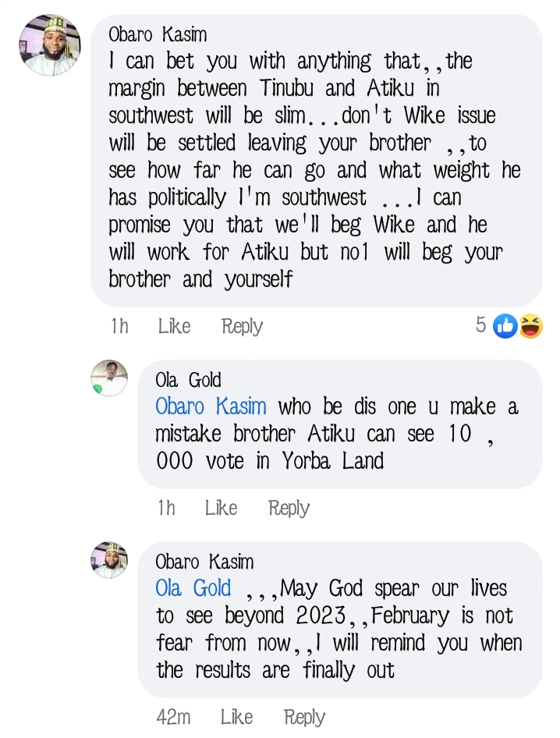
Task: Click the Obaro Kasim author name on the last reply
Action: pyautogui.click(x=204, y=562)
